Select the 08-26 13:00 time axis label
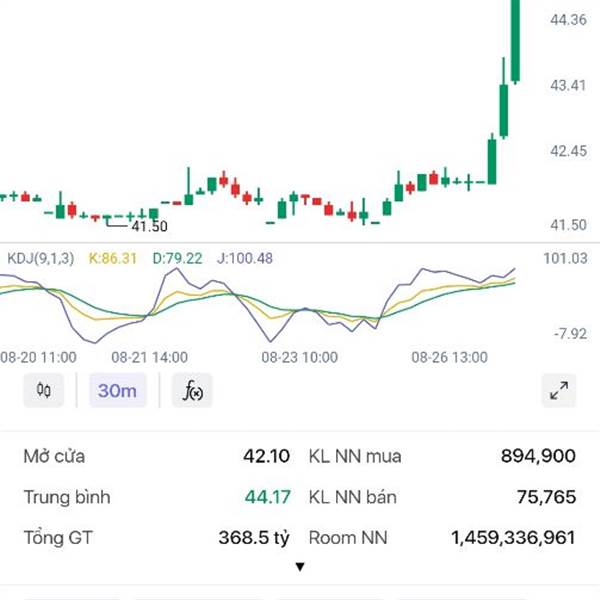This screenshot has width=600, height=600. (450, 357)
